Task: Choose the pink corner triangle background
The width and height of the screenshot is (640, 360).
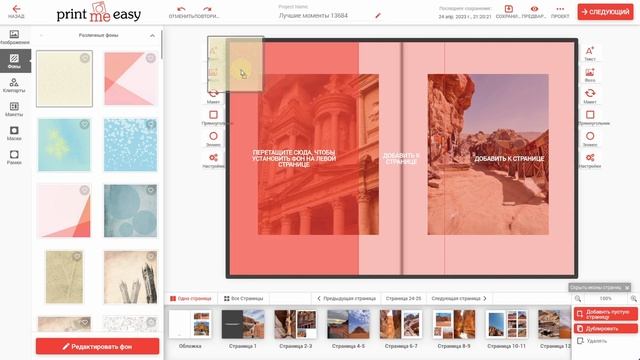Action: click(x=64, y=211)
